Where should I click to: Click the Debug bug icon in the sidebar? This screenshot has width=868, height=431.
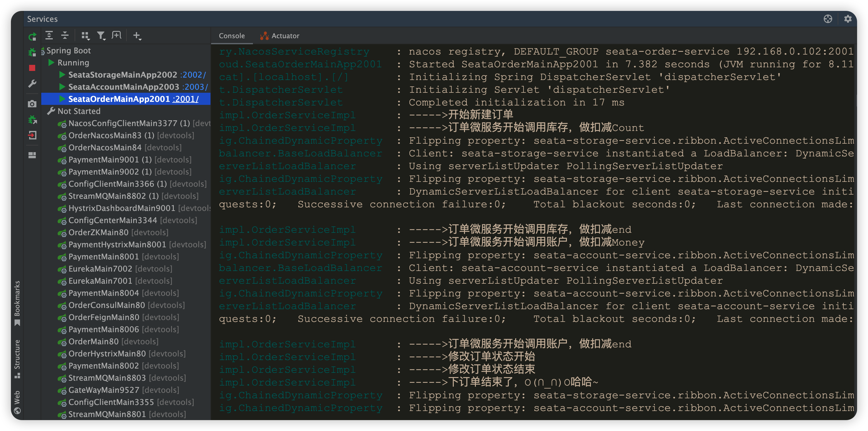click(32, 52)
